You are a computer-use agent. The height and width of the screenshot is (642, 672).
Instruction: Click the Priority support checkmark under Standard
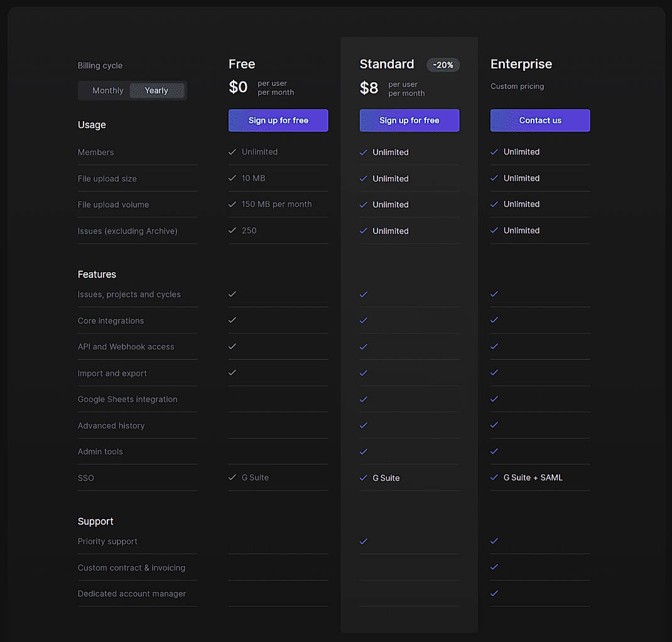coord(364,541)
